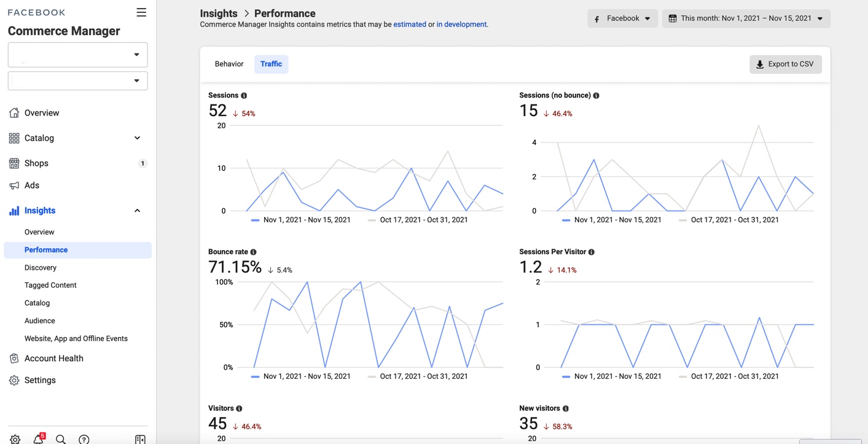Screen dimensions: 868x444
Task: Open notifications bell icon
Action: tap(38, 439)
